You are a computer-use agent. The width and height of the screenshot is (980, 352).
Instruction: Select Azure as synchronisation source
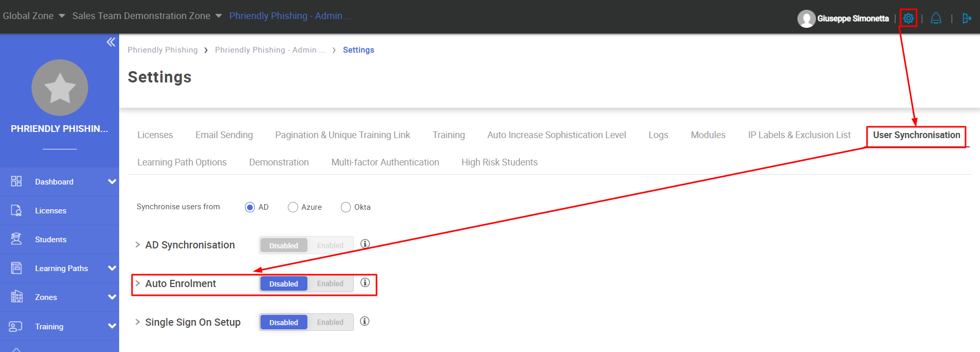point(293,207)
